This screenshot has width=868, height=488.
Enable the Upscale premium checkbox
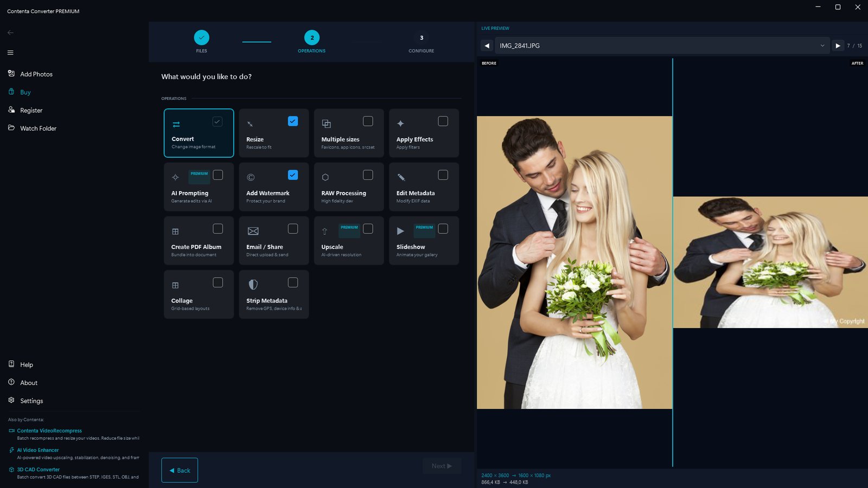368,229
